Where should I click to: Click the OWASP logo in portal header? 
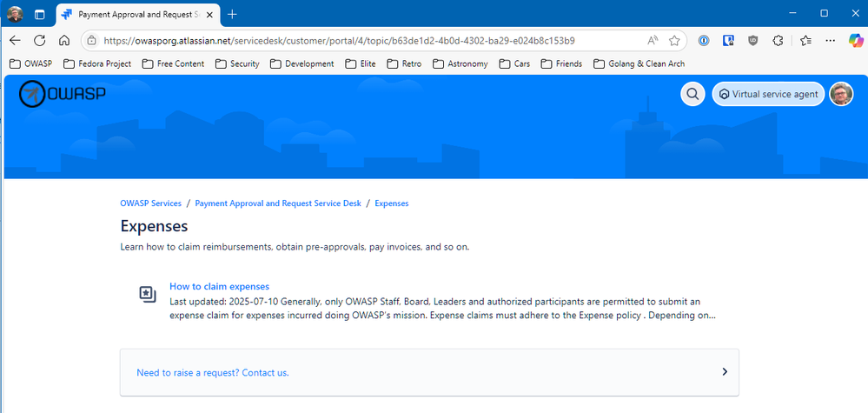pyautogui.click(x=62, y=94)
